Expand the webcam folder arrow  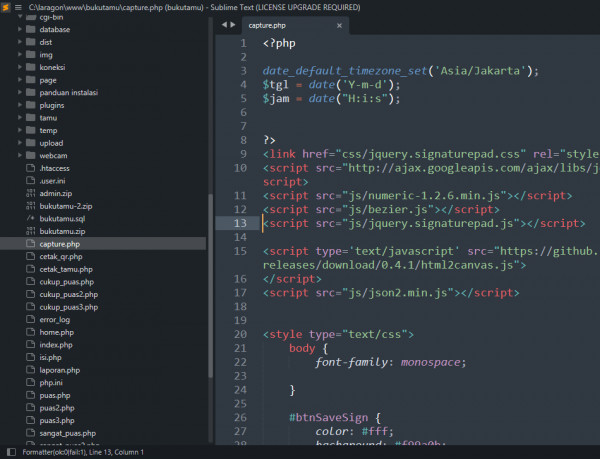click(20, 155)
